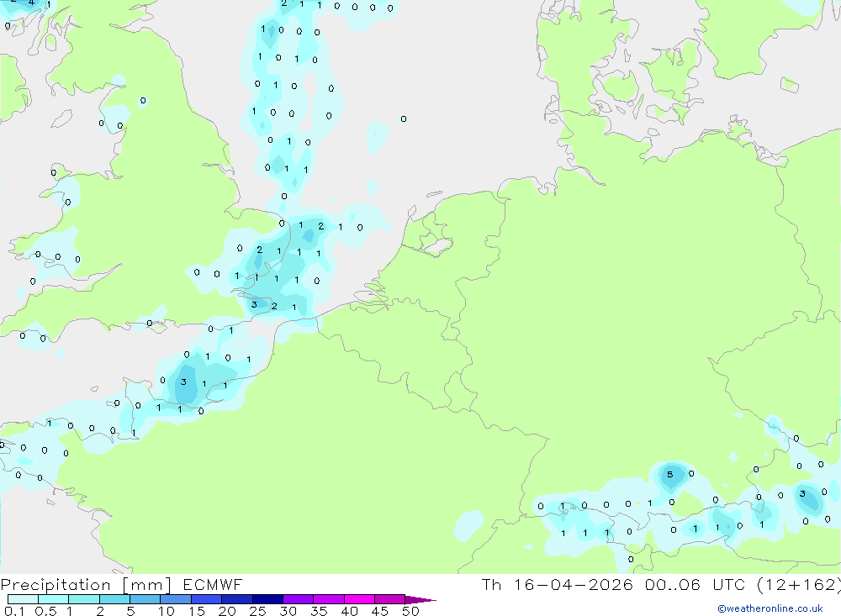The image size is (841, 616).
Task: Click the 1–2 mm legend swatch
Action: (x=84, y=599)
